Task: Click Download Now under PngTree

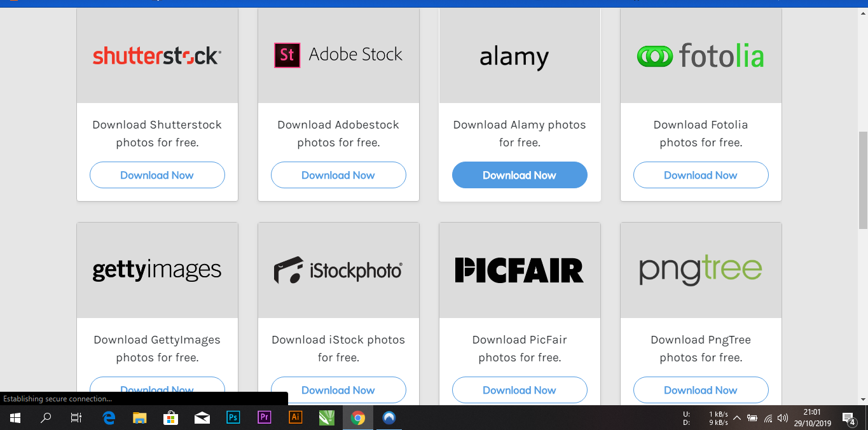Action: [701, 390]
